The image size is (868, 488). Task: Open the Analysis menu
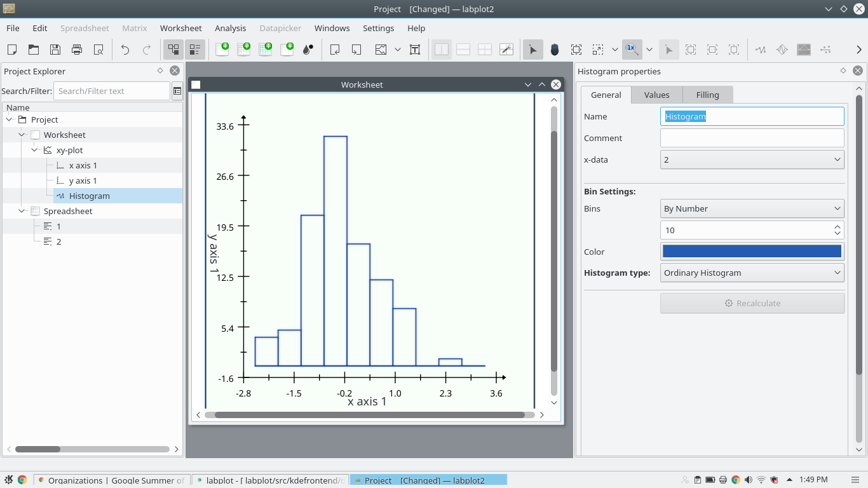230,28
